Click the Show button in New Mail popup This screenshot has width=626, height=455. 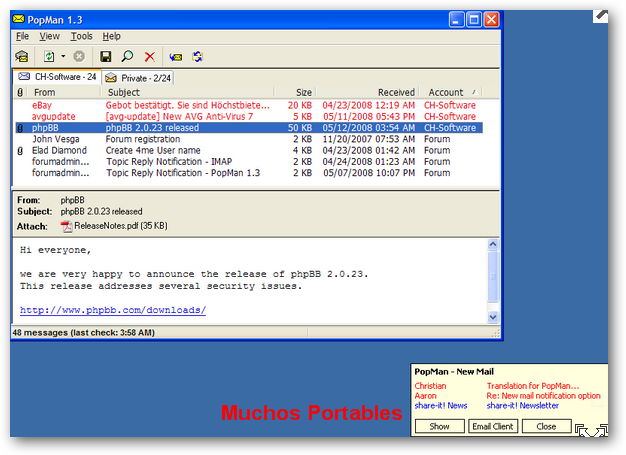(440, 426)
